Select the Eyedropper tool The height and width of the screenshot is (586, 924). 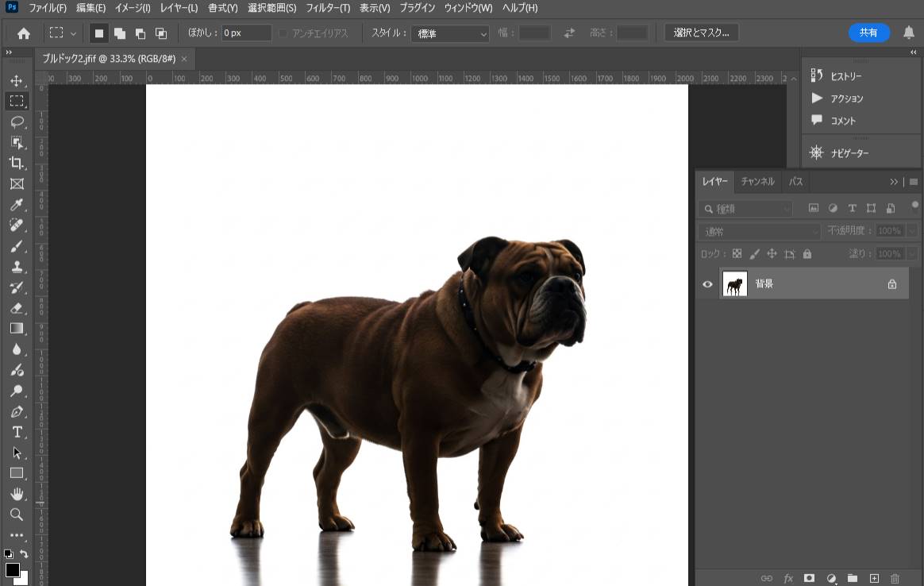pos(17,205)
